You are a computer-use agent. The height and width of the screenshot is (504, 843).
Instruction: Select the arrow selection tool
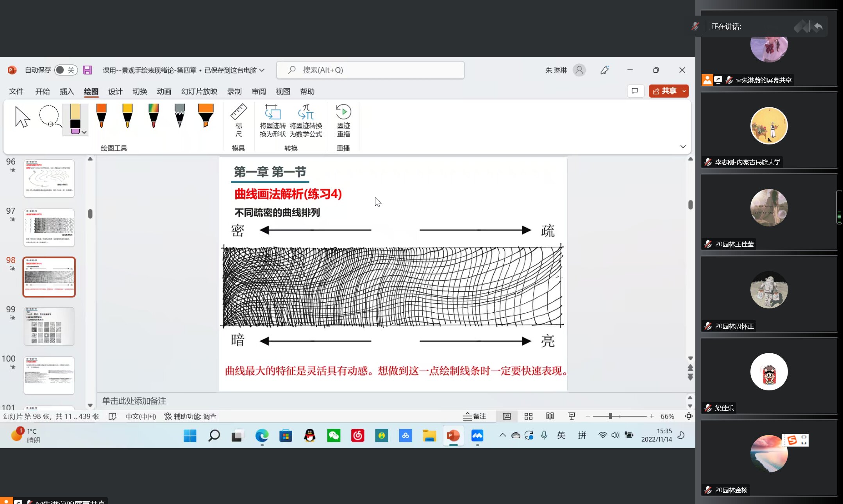22,117
